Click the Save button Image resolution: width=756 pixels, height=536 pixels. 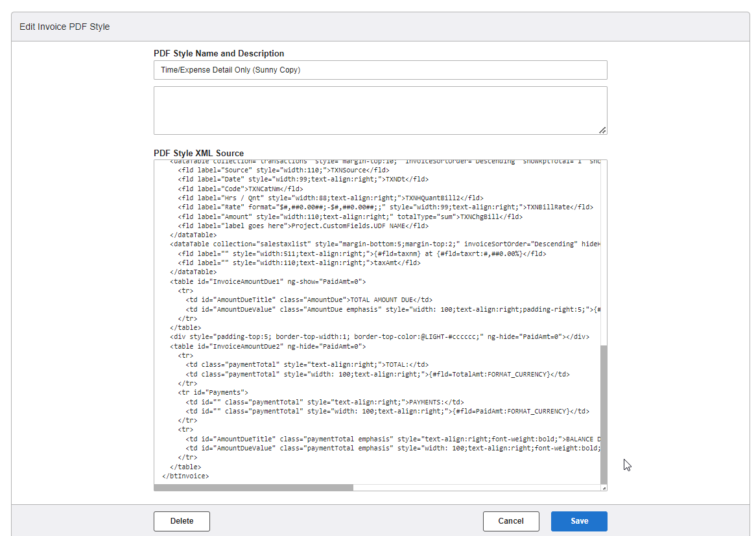[578, 521]
